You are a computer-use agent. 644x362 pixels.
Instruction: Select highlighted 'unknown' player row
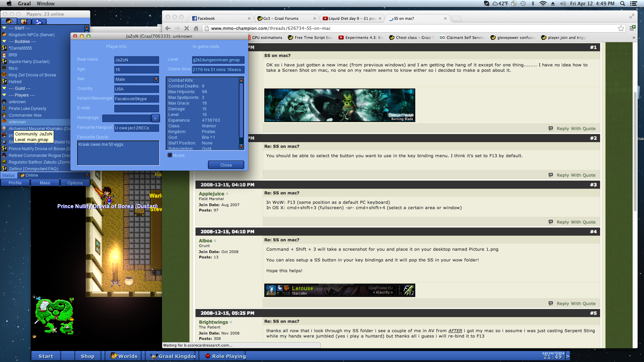[x=36, y=122]
